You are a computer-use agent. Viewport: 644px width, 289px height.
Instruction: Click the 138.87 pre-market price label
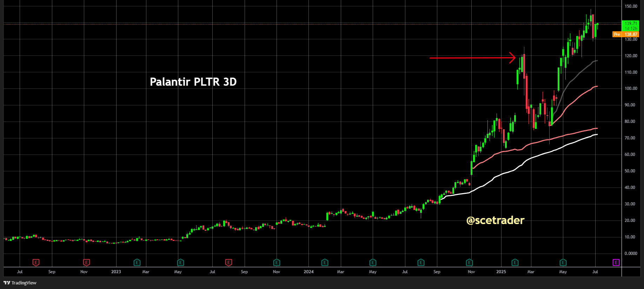pyautogui.click(x=631, y=34)
